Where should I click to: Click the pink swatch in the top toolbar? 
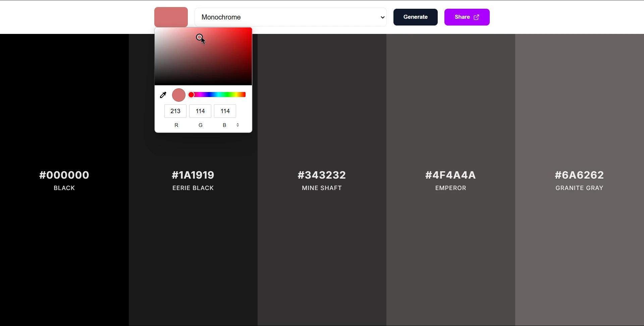[x=171, y=17]
